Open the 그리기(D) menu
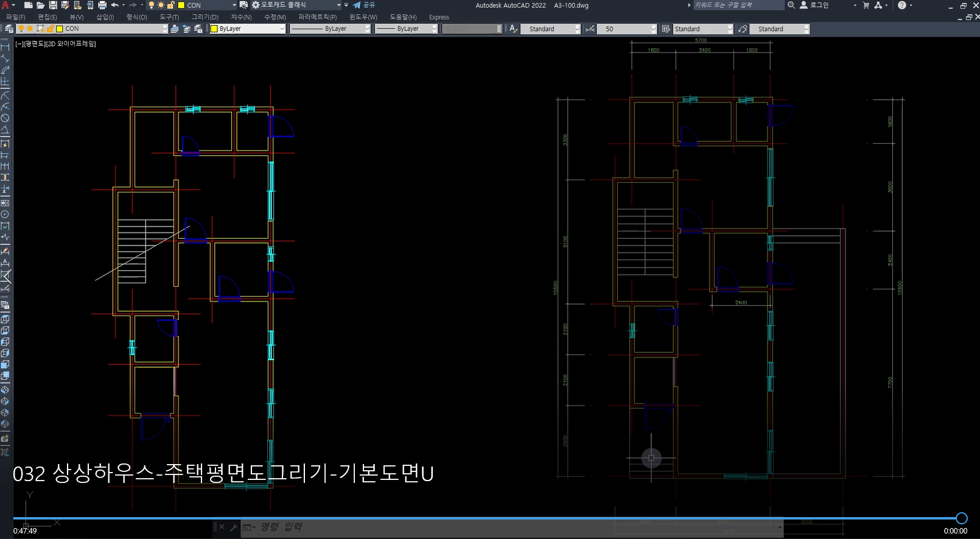This screenshot has width=980, height=539. [x=205, y=17]
